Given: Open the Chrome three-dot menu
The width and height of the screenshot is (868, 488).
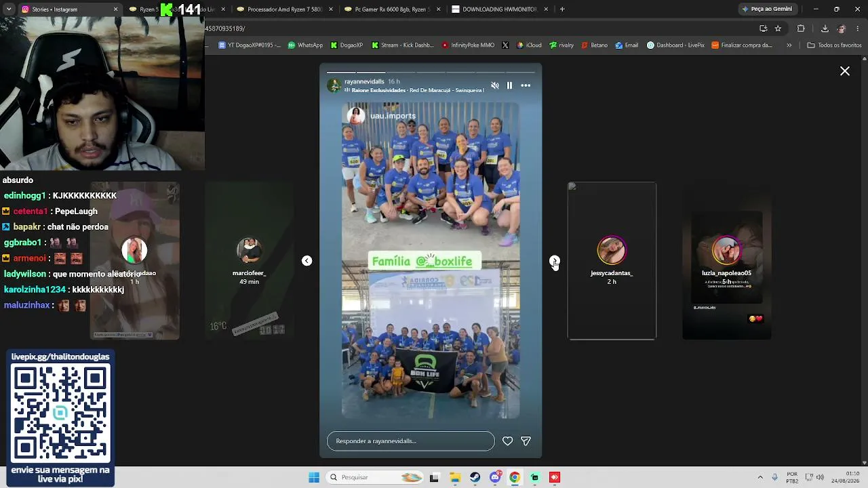Looking at the screenshot, I should coord(858,28).
